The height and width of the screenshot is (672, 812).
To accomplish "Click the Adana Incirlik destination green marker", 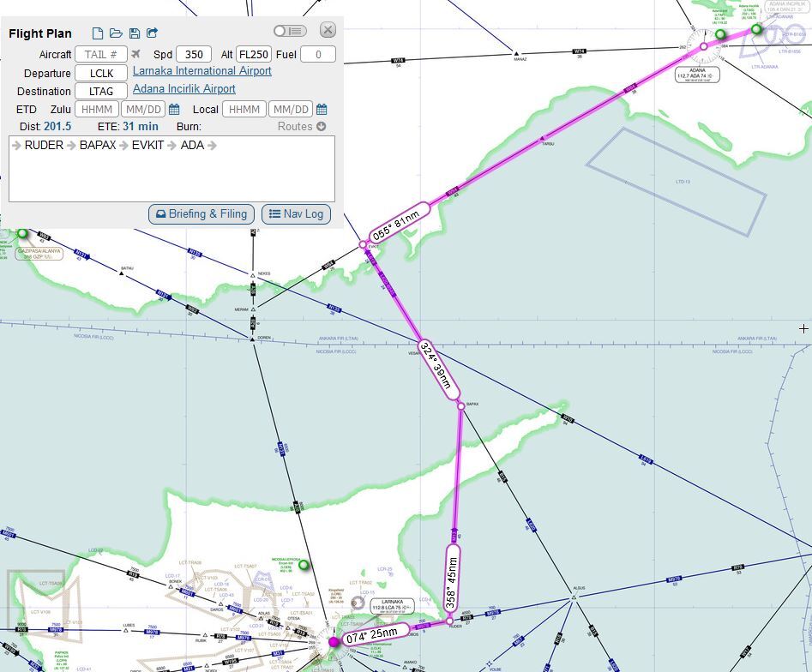I will [x=756, y=29].
